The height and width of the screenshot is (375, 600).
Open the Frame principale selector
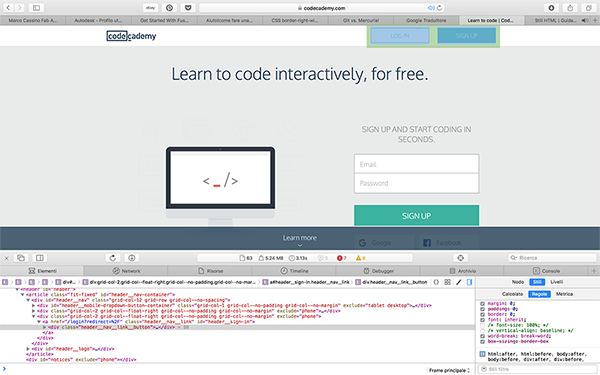(449, 370)
